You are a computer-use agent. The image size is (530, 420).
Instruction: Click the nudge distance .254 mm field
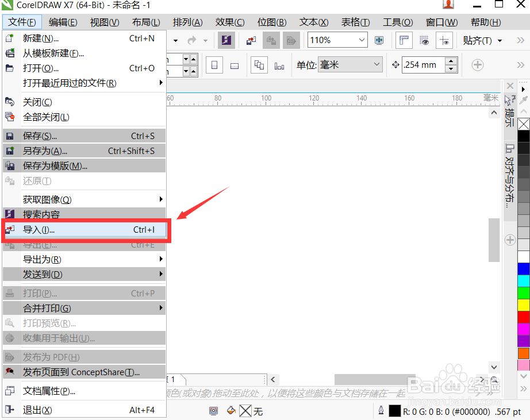click(x=424, y=64)
